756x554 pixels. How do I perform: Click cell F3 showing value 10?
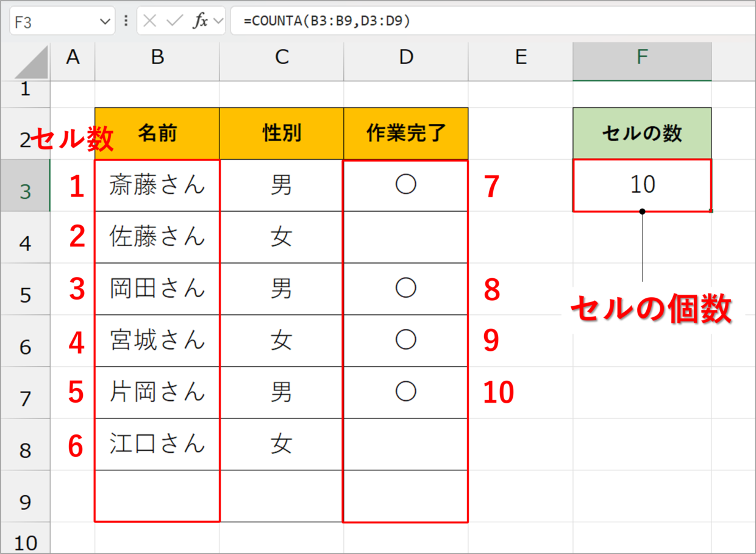coord(642,185)
